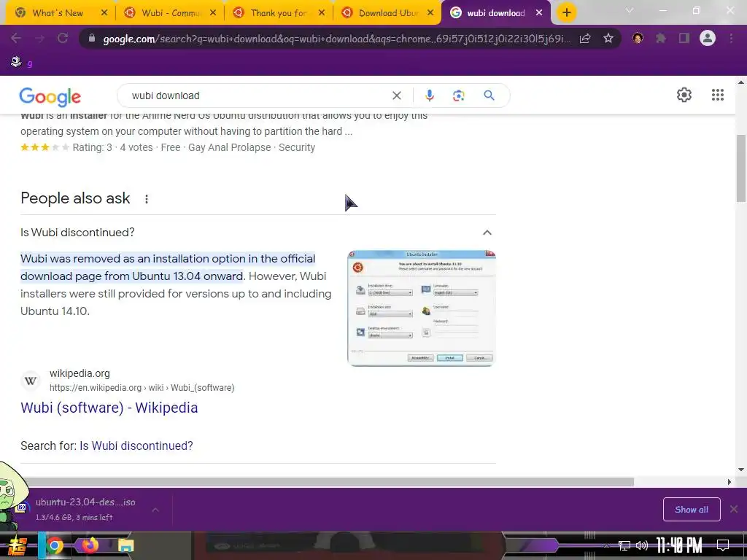Submit search with magnifier icon
The width and height of the screenshot is (747, 560).
[x=489, y=96]
